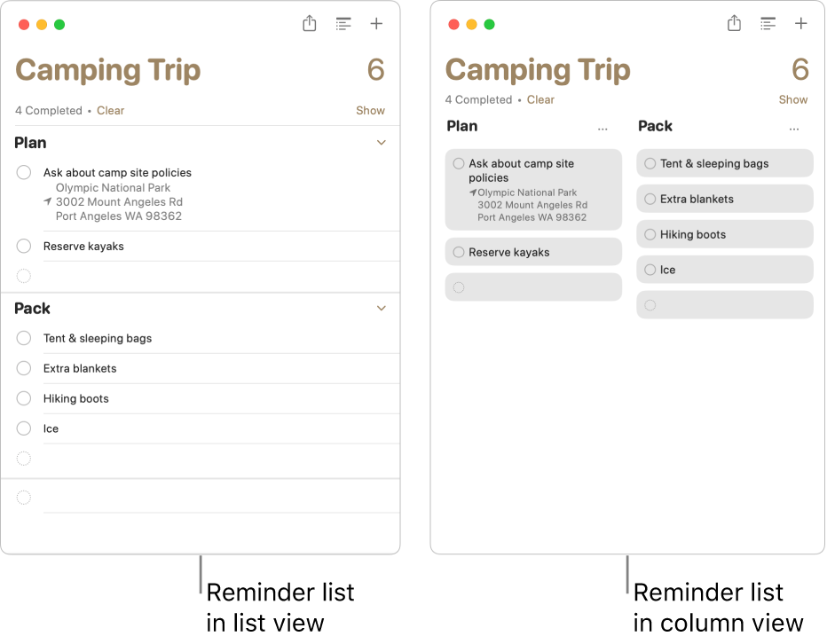Click the plus icon in the column view window
The image size is (827, 644).
coord(801,24)
